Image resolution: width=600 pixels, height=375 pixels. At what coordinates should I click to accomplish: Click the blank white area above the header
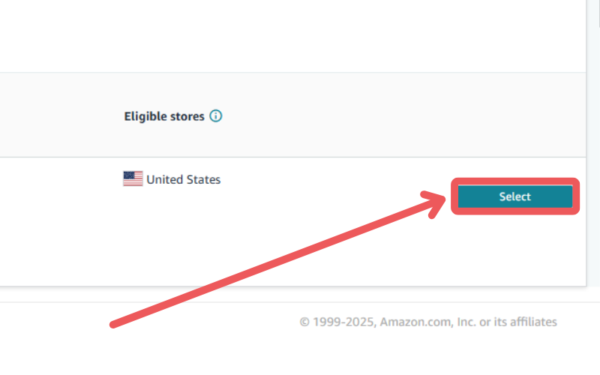pos(293,36)
